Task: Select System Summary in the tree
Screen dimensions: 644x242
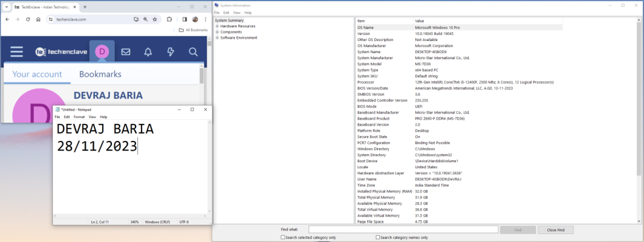Action: click(x=229, y=20)
